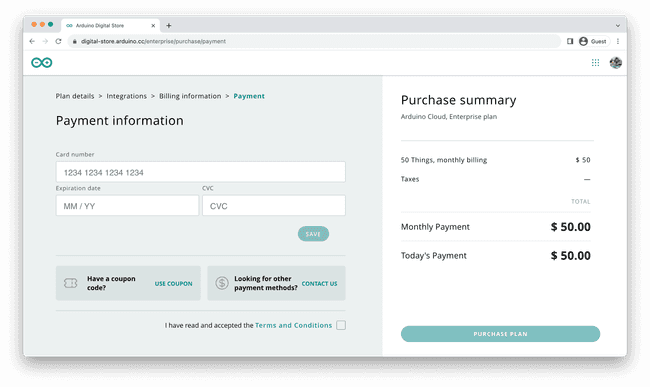Click 'Have a coupon code?' text
Viewport: 650px width, 387px height.
[x=111, y=283]
